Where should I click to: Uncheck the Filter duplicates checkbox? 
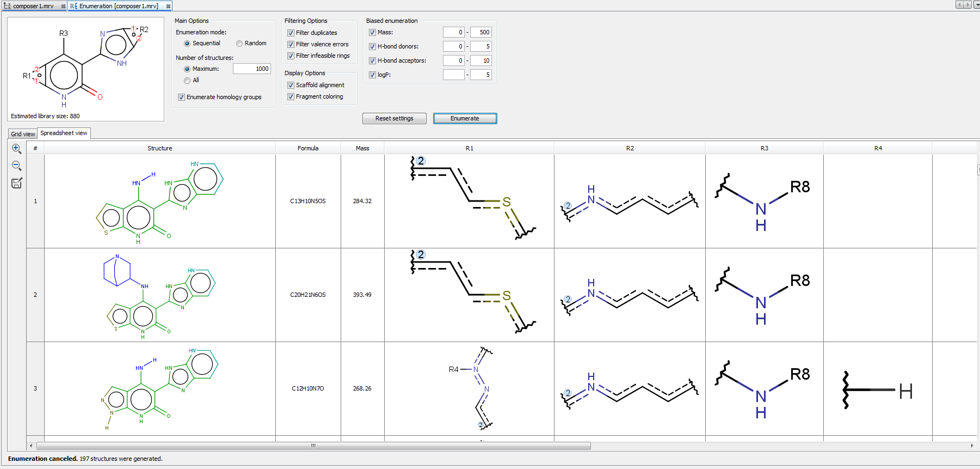tap(291, 33)
